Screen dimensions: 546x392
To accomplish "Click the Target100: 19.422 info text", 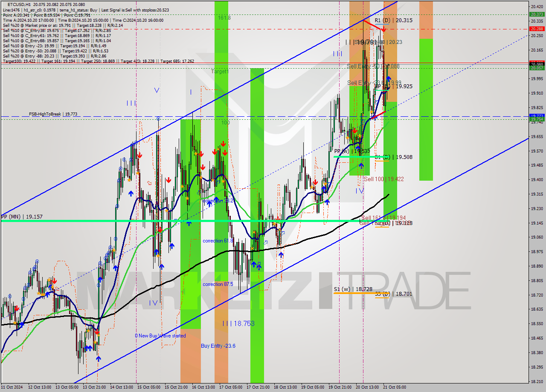I will click(x=19, y=61).
